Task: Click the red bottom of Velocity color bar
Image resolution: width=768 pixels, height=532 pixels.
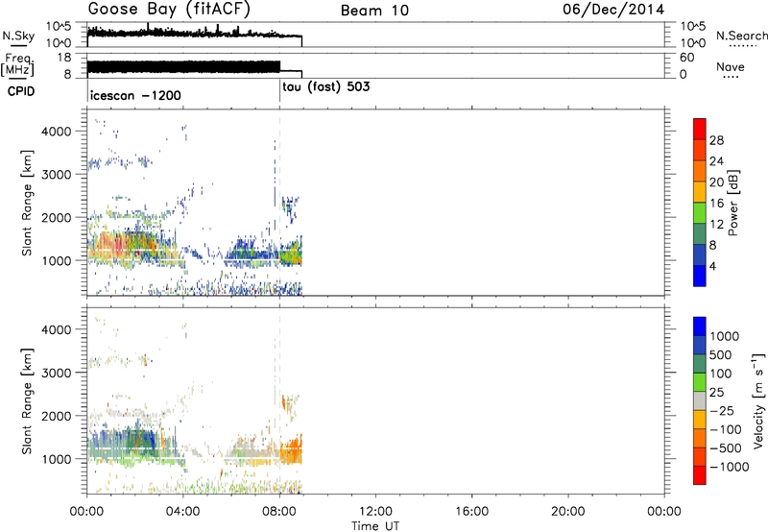Action: point(700,475)
